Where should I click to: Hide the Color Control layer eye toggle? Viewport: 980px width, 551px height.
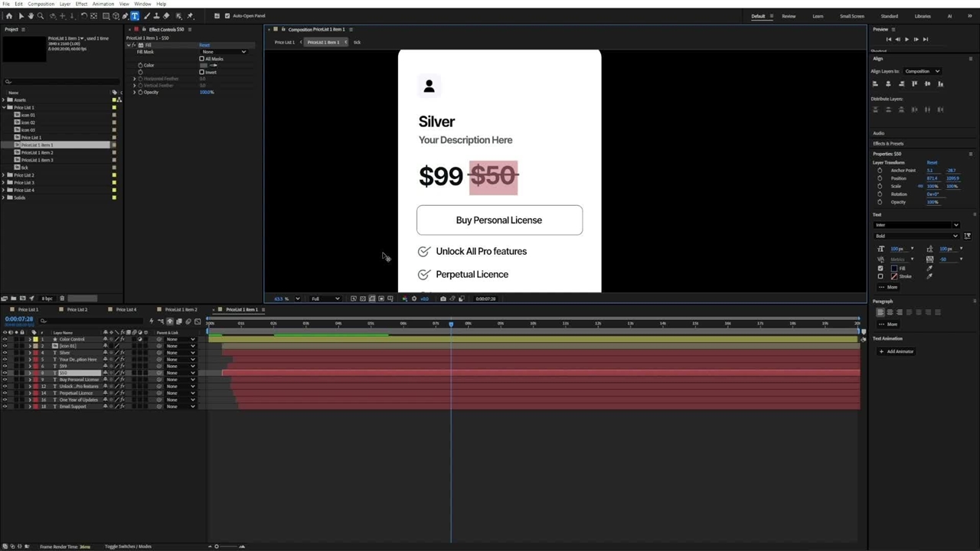pos(5,339)
